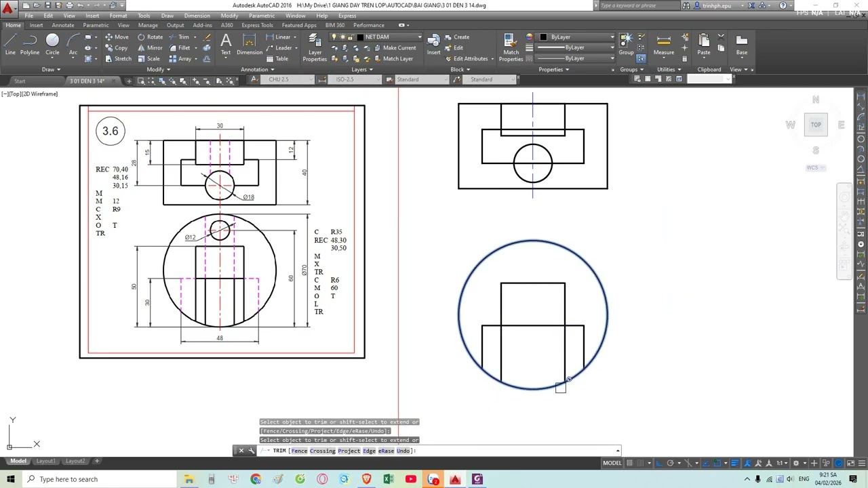Click the Match Properties tool
This screenshot has width=868, height=488.
pos(511,47)
